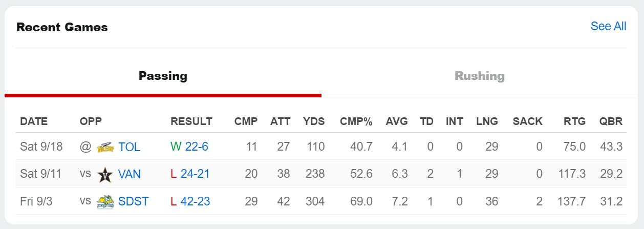644x229 pixels.
Task: View the 22-6 win game result
Action: coord(197,147)
